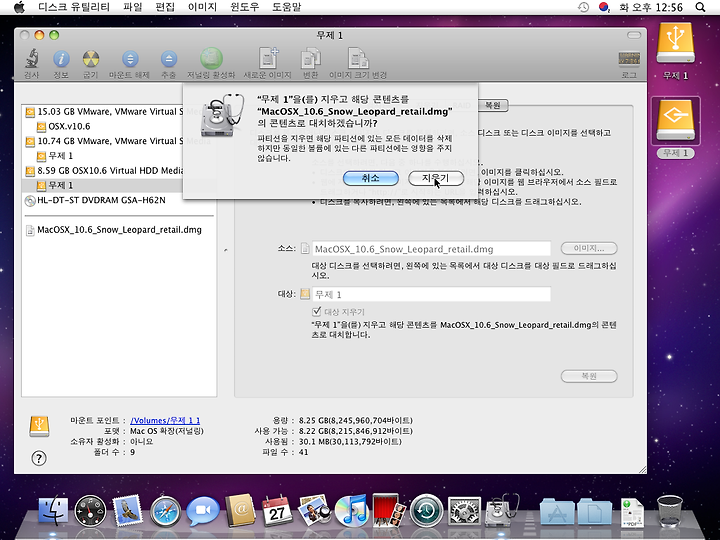This screenshot has height=540, width=720.
Task: Open the Documents folder stack in the Dock
Action: (x=595, y=511)
